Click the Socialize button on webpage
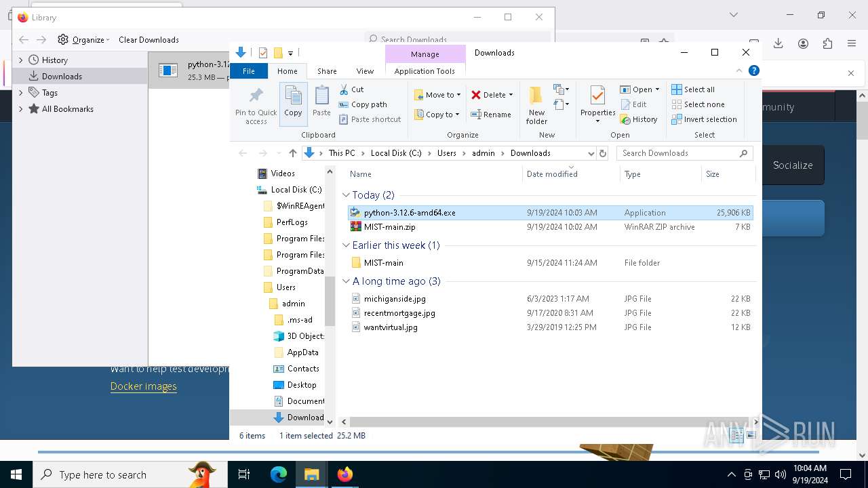This screenshot has height=488, width=868. tap(793, 165)
